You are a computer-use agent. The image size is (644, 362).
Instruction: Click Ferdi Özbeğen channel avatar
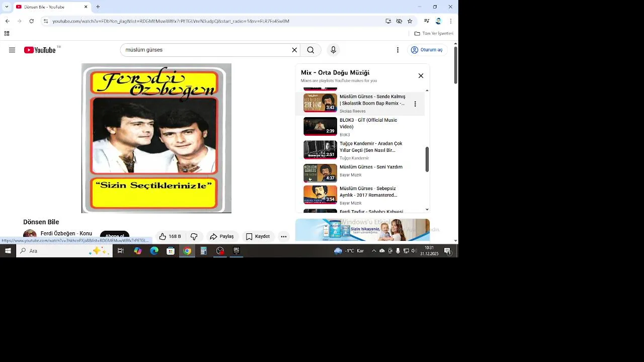pos(30,235)
